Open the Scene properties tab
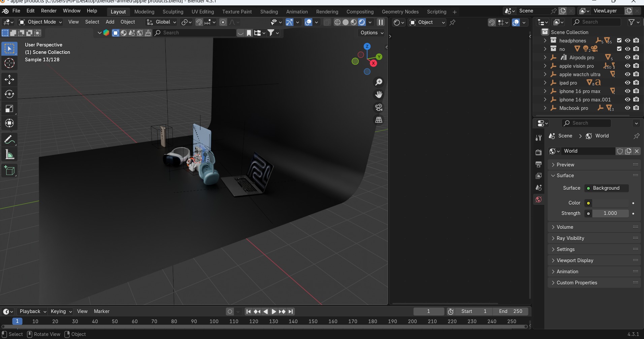Viewport: 644px width, 339px height. 539,188
